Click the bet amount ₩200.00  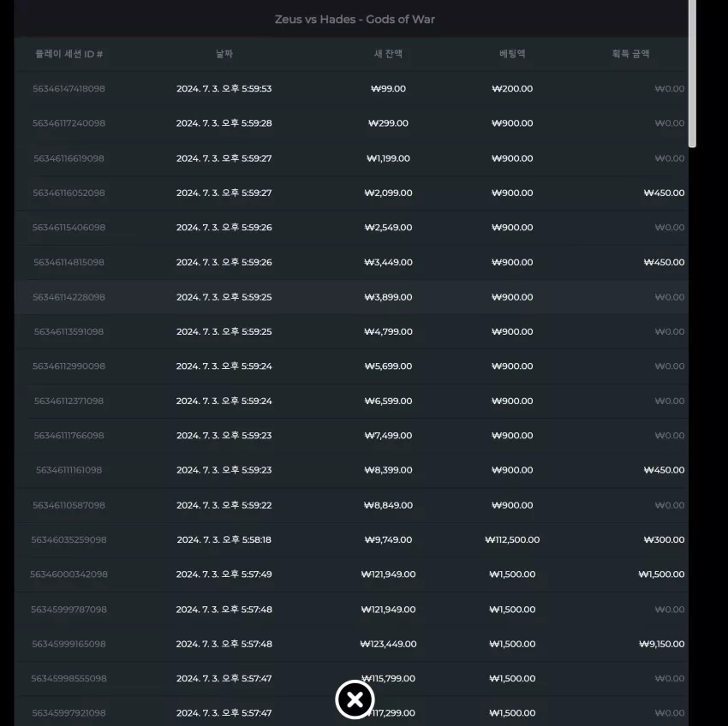coord(512,89)
